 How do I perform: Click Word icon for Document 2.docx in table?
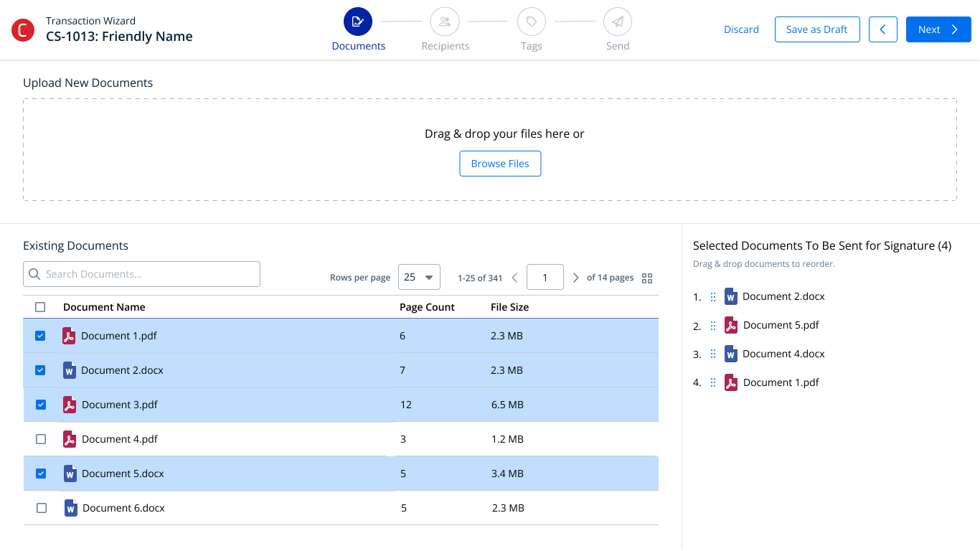pos(69,370)
